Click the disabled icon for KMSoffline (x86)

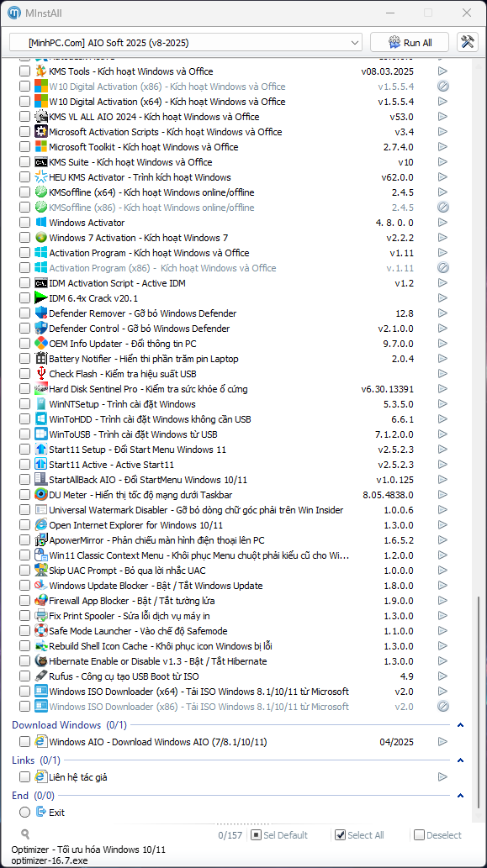(x=442, y=208)
